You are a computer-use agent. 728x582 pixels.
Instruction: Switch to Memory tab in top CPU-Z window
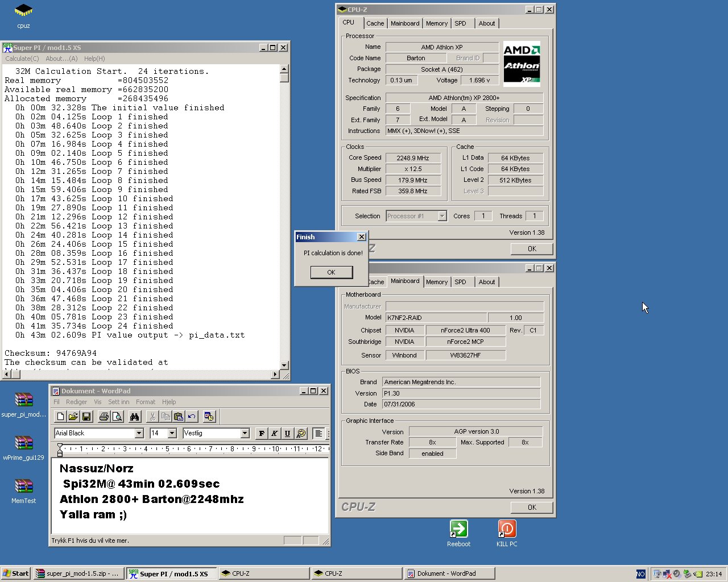(x=437, y=23)
